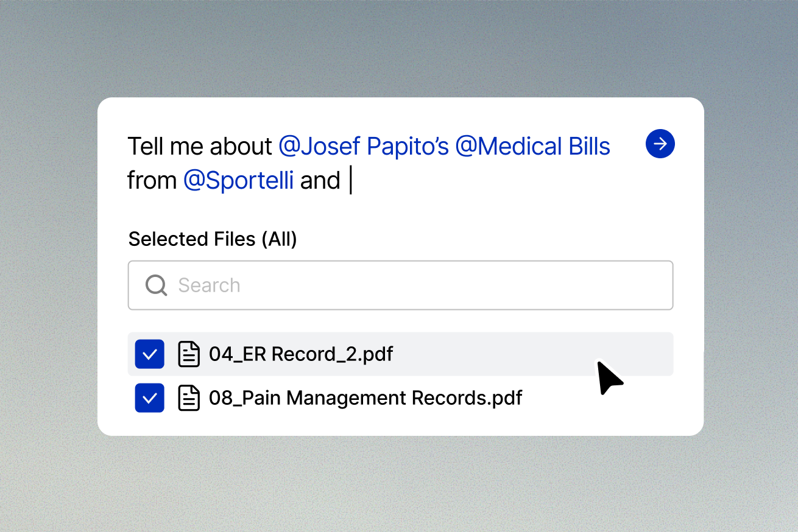Click the "Search" placeholder text
This screenshot has width=798, height=532.
coord(209,285)
